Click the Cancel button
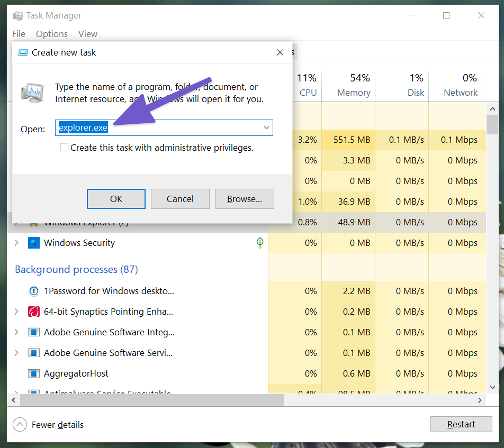Screen dimensions: 504x448 click(180, 199)
